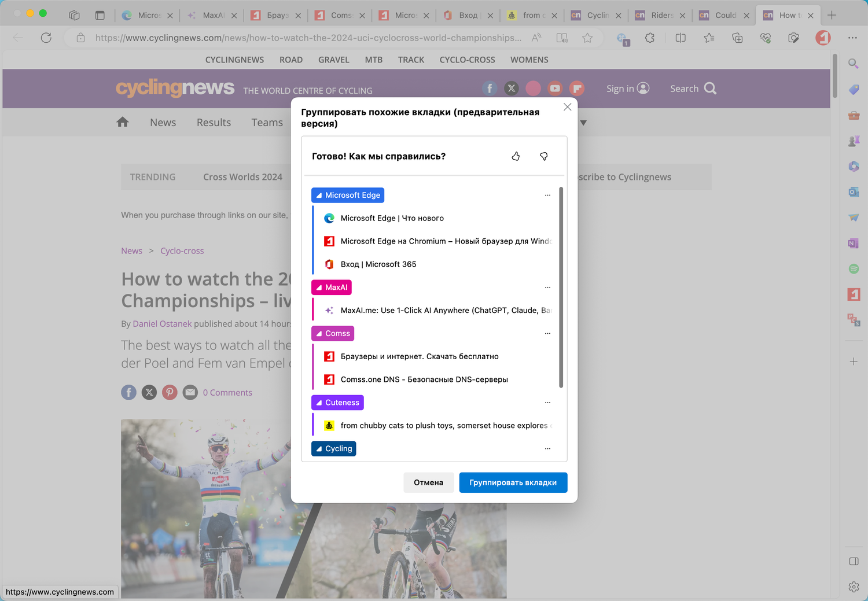
Task: Open more options for Comss group
Action: coord(547,334)
